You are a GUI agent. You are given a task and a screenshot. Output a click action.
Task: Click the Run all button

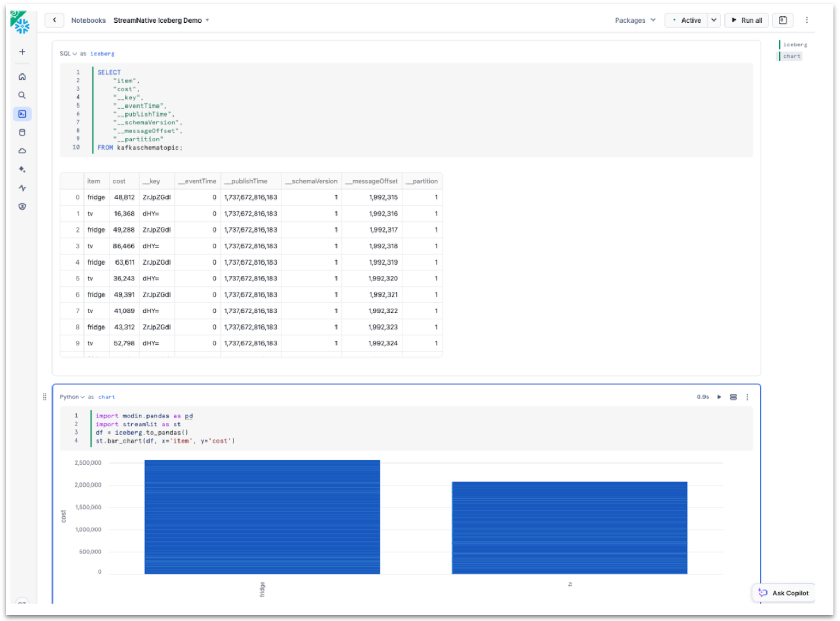coord(747,20)
